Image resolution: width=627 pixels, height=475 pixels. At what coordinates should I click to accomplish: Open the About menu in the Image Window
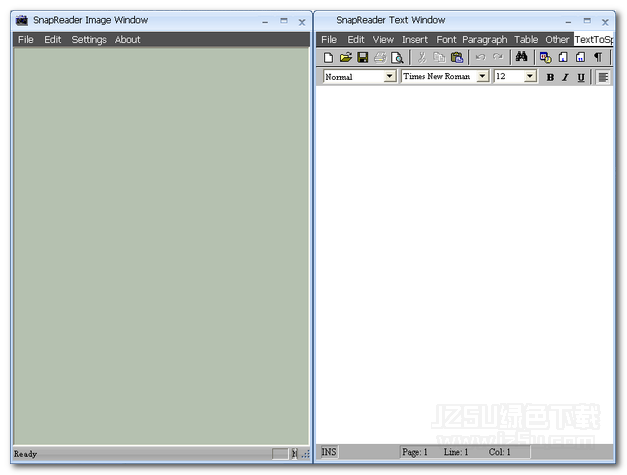coord(127,40)
